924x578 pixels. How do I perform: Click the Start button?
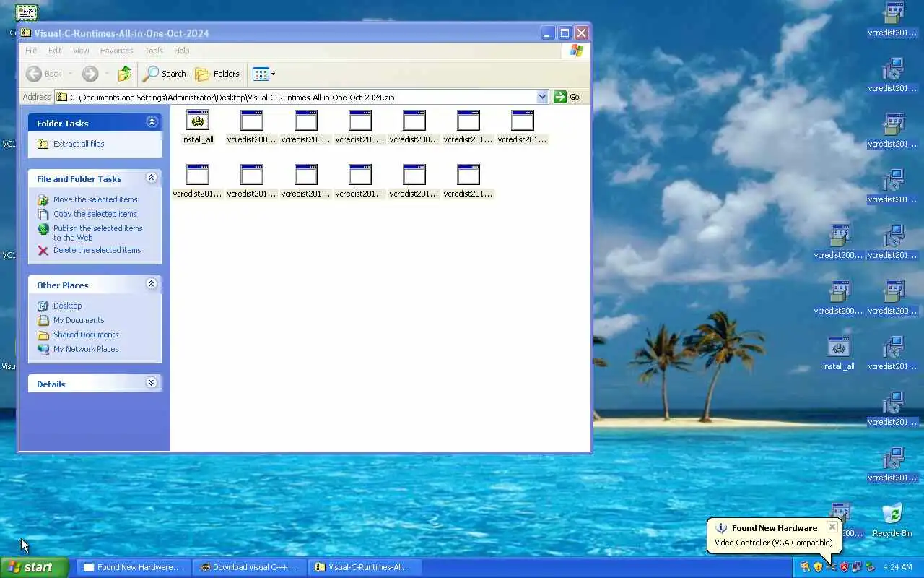pyautogui.click(x=34, y=567)
